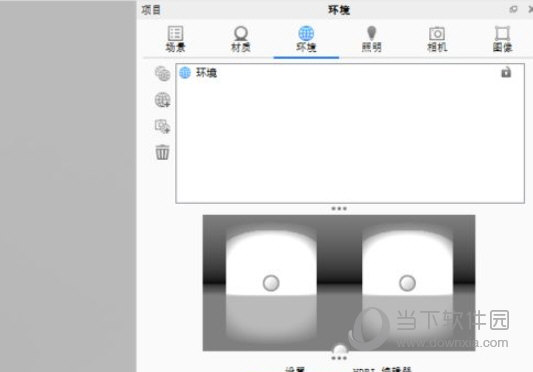The height and width of the screenshot is (372, 533).
Task: Click the HDRI preview thumbnail
Action: pos(339,283)
